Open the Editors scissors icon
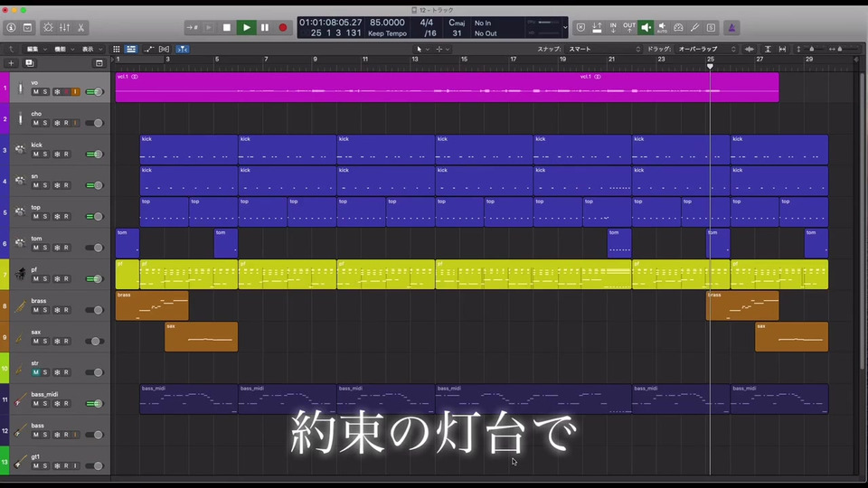Viewport: 868px width, 488px height. 80,27
